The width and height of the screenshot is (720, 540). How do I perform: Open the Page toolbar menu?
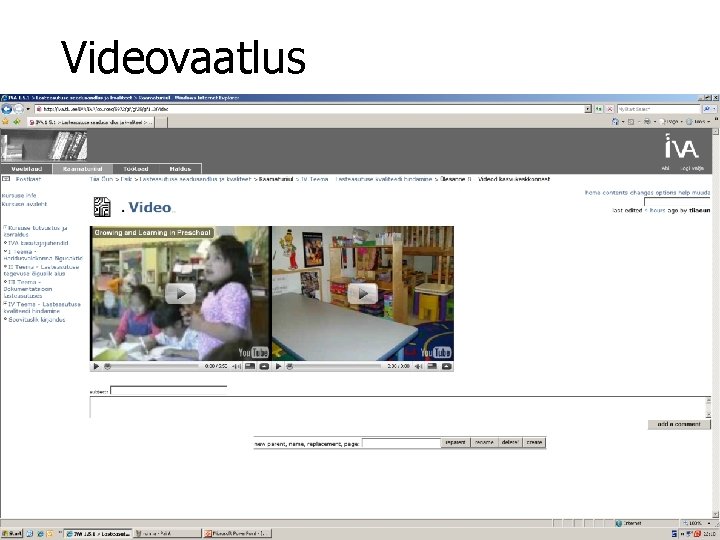pyautogui.click(x=669, y=122)
